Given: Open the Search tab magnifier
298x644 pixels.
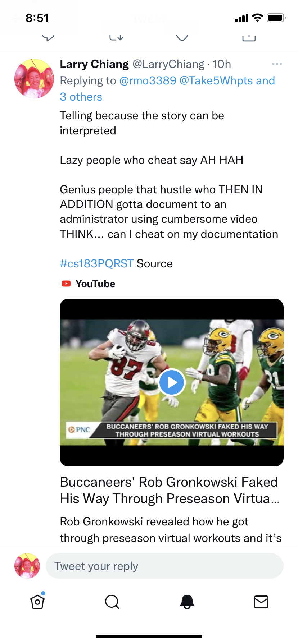Looking at the screenshot, I should 112,602.
